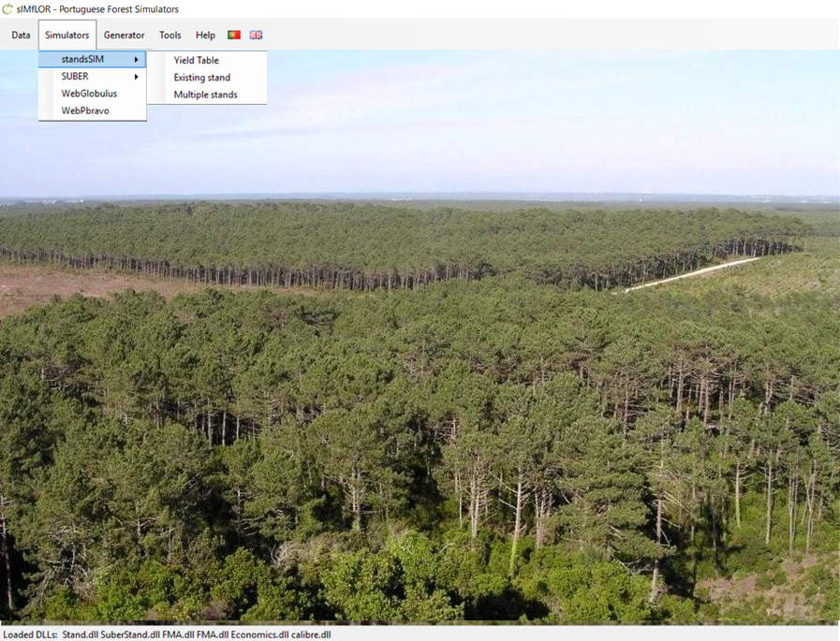
Task: Switch language with the Portuguese flag icon
Action: pos(233,35)
